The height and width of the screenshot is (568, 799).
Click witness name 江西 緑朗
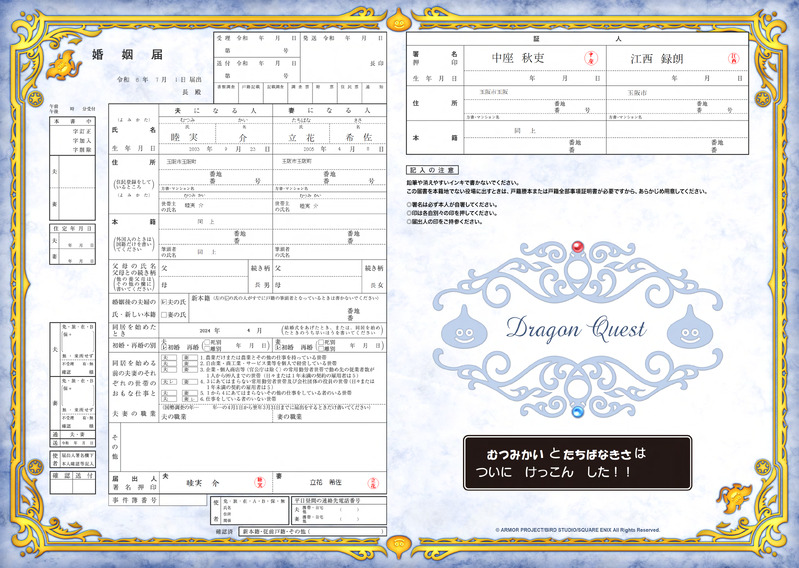656,59
